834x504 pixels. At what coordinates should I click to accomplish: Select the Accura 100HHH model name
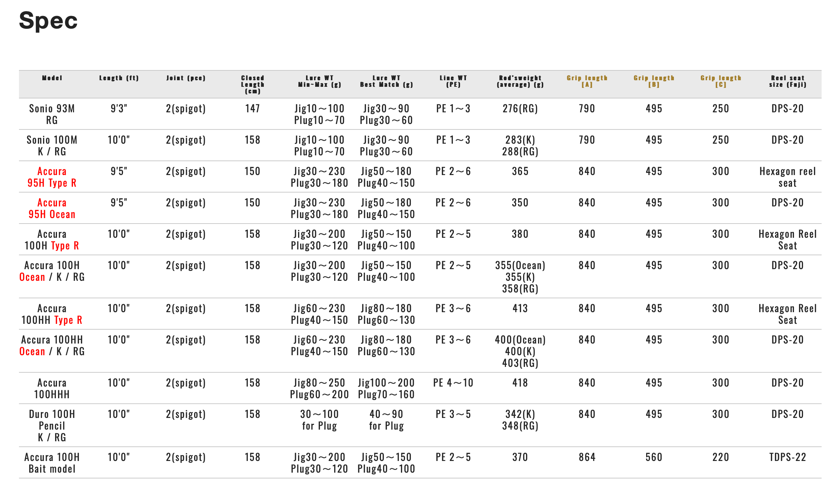[52, 388]
